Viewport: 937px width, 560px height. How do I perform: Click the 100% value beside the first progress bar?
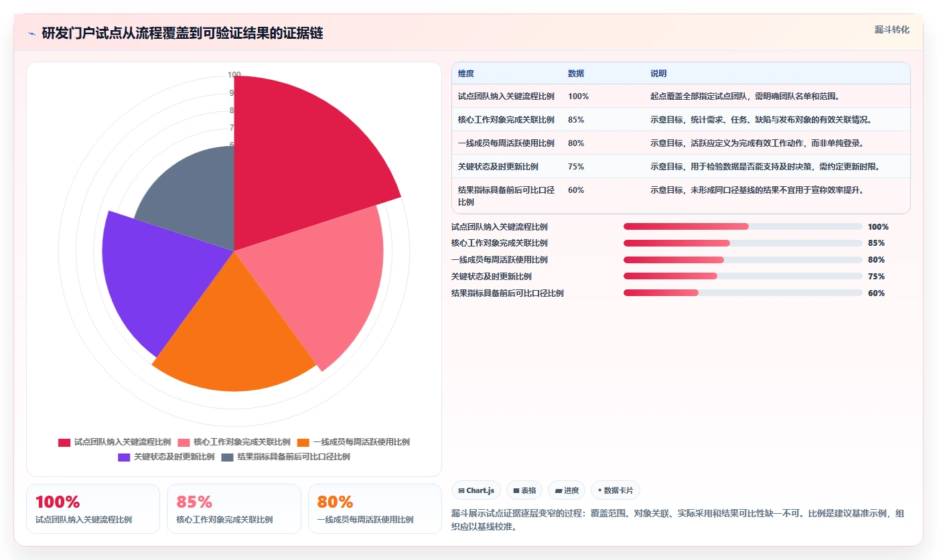pyautogui.click(x=878, y=227)
